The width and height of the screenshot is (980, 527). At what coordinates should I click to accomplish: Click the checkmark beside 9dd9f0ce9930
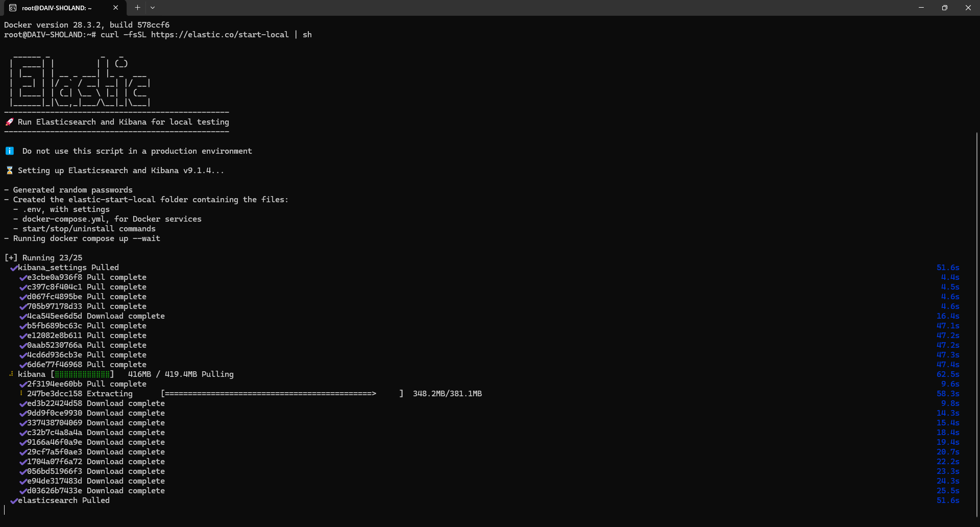click(x=23, y=414)
